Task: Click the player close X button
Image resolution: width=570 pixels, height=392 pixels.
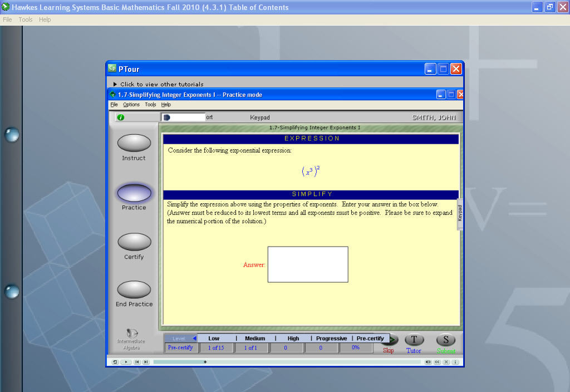Action: coord(446,362)
